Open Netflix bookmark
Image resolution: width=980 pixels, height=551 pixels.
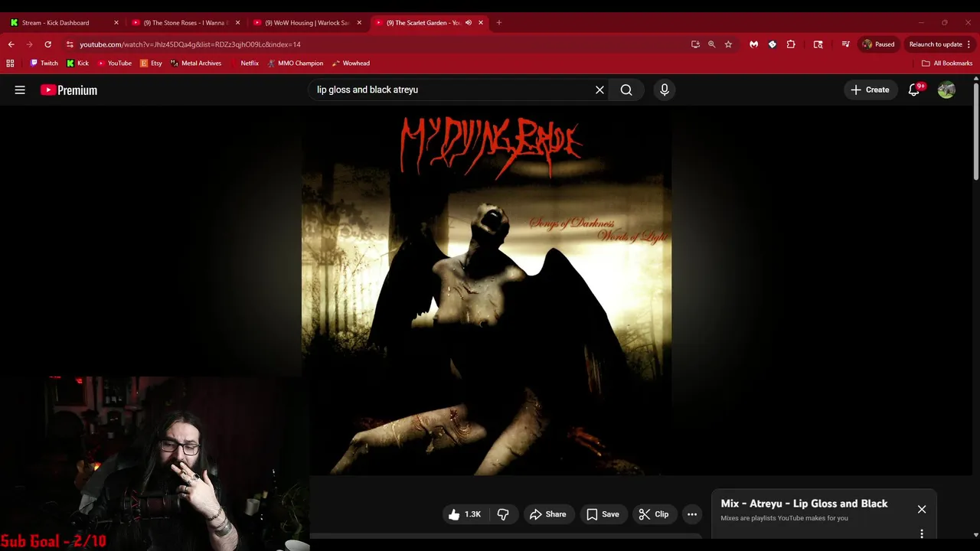click(245, 64)
